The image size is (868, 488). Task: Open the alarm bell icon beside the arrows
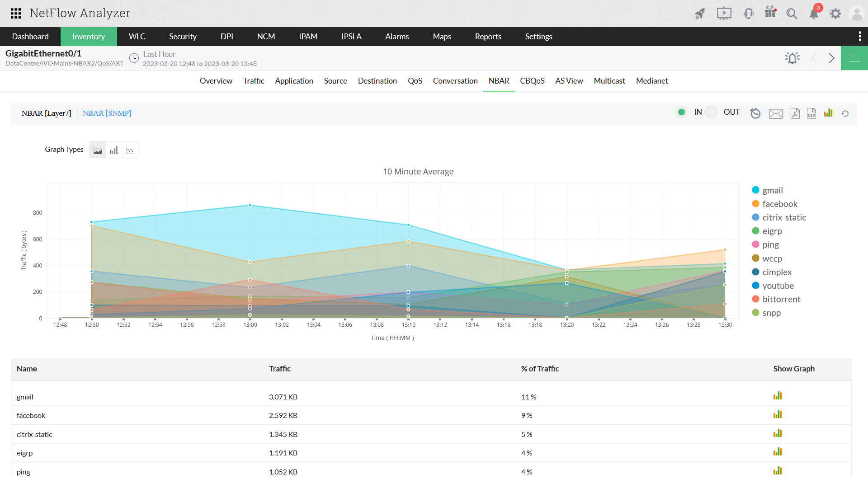coord(792,58)
